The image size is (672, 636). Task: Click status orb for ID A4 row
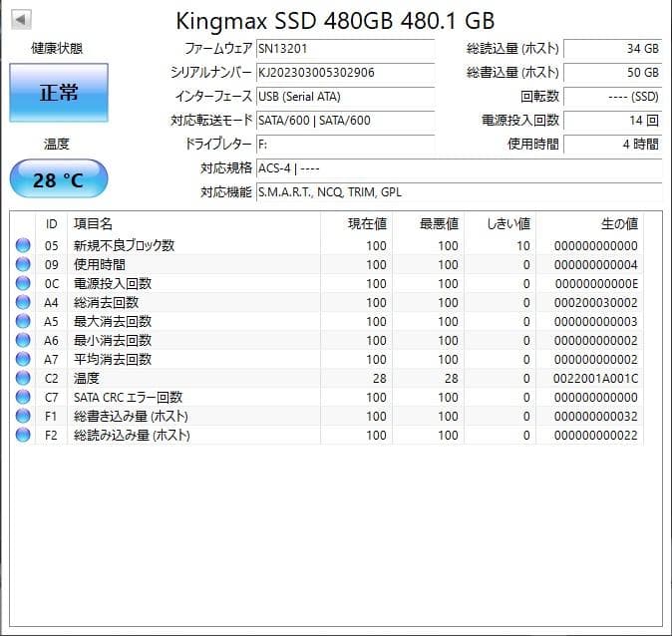(23, 302)
